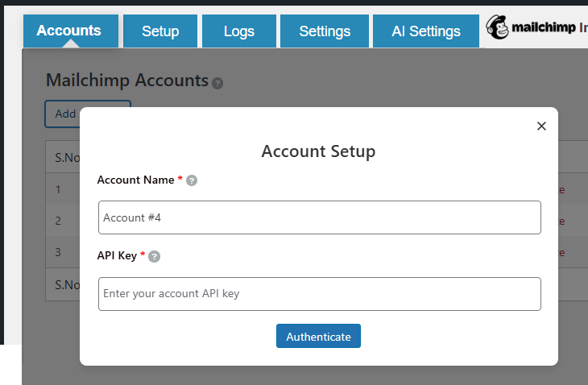Image resolution: width=588 pixels, height=385 pixels.
Task: Close the Account Setup dialog
Action: (541, 126)
